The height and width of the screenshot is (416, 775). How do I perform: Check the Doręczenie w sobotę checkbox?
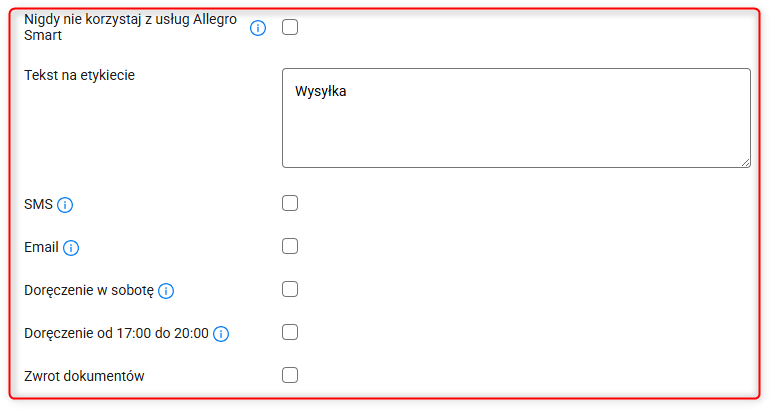click(290, 290)
